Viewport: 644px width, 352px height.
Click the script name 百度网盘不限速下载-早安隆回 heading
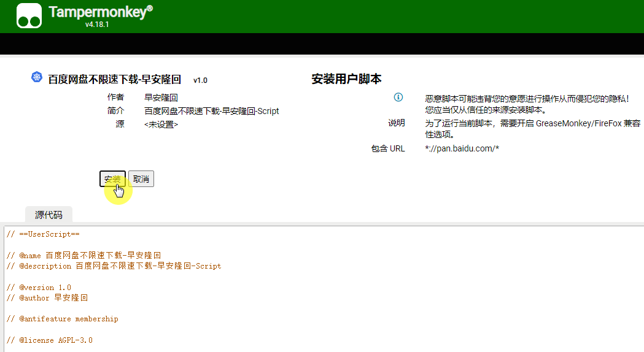pos(114,80)
